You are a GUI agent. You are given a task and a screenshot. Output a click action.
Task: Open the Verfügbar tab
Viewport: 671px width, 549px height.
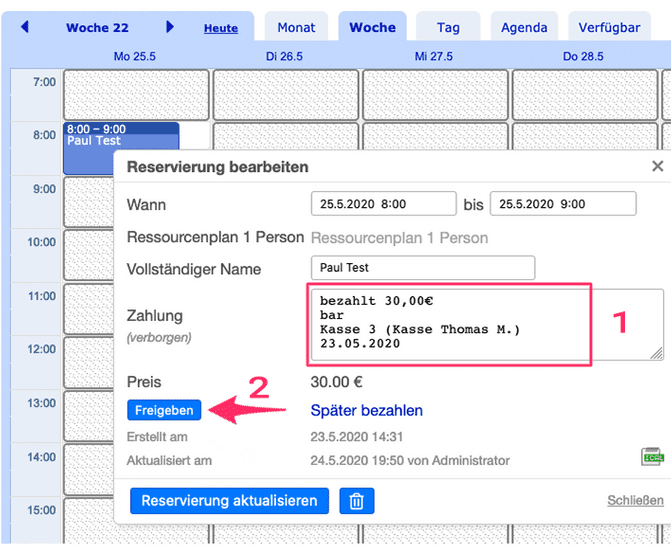click(x=609, y=27)
